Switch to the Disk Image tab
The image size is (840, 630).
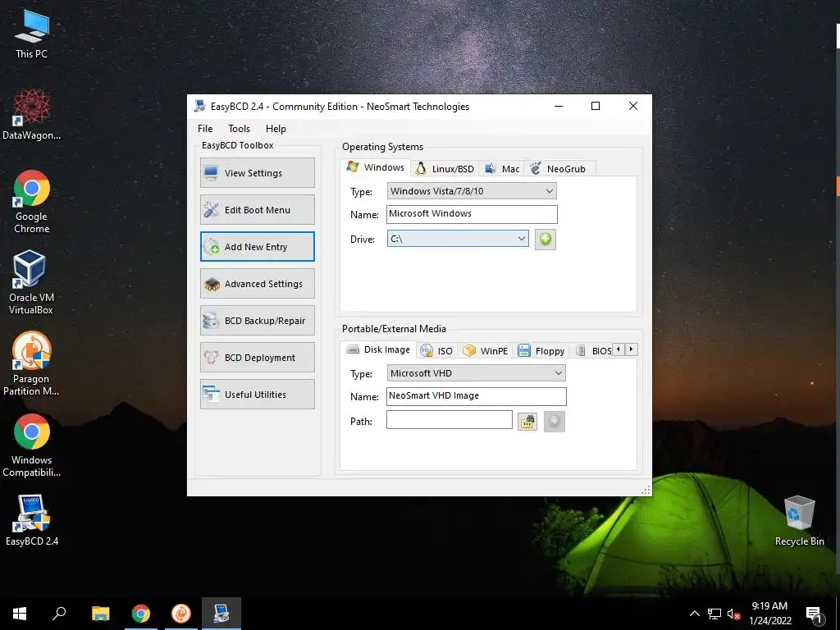(x=378, y=349)
